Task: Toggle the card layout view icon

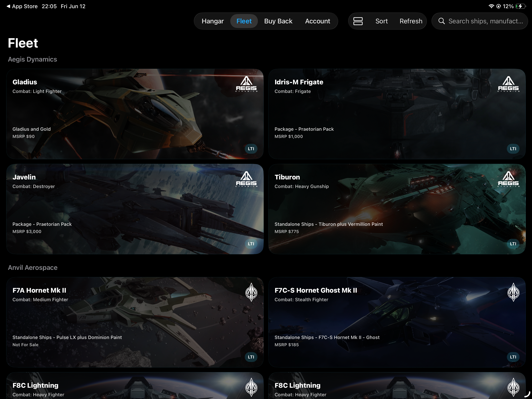Action: (x=358, y=21)
